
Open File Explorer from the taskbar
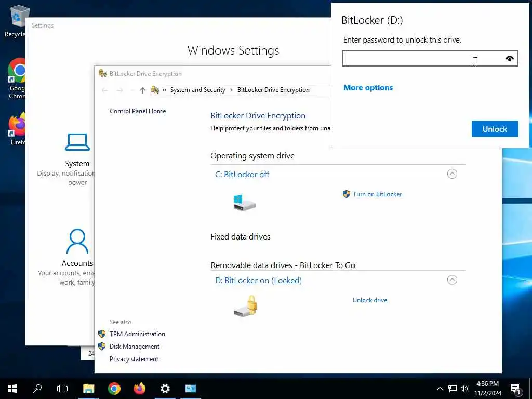[x=88, y=389]
